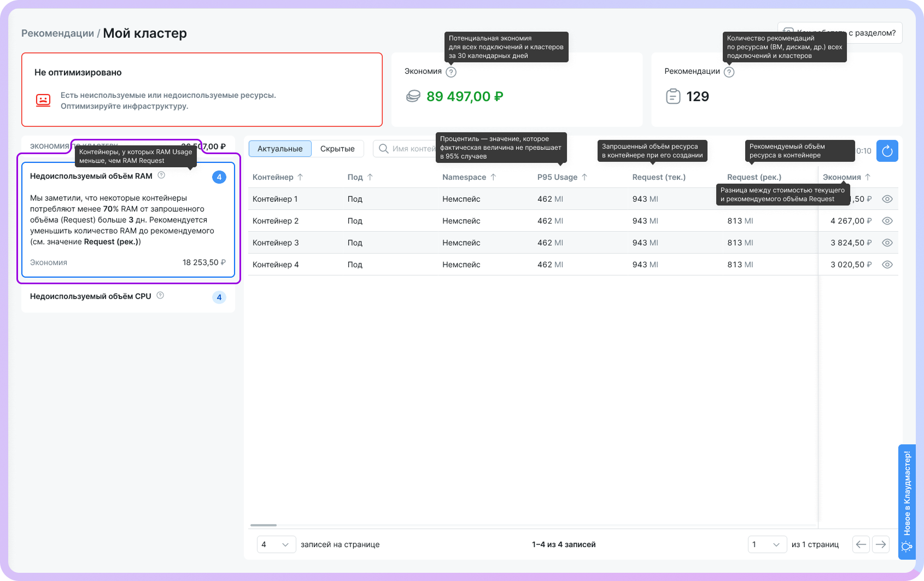Viewport: 924px width, 581px height.
Task: Open records per page dropdown
Action: 276,544
